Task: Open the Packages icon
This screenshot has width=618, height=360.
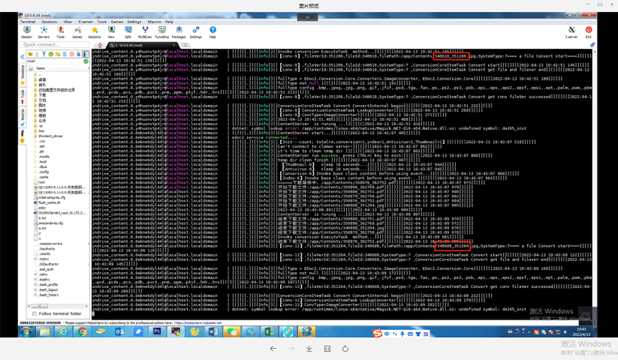Action: [x=179, y=32]
